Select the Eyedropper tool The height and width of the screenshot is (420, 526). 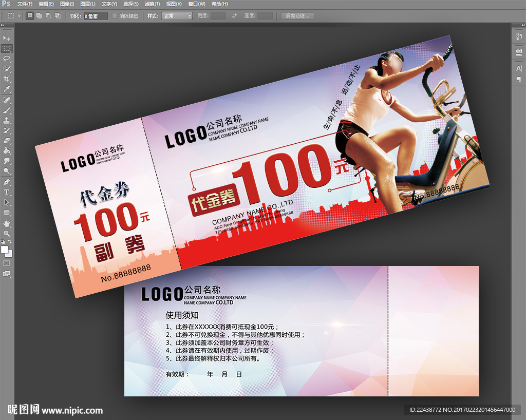coord(6,89)
